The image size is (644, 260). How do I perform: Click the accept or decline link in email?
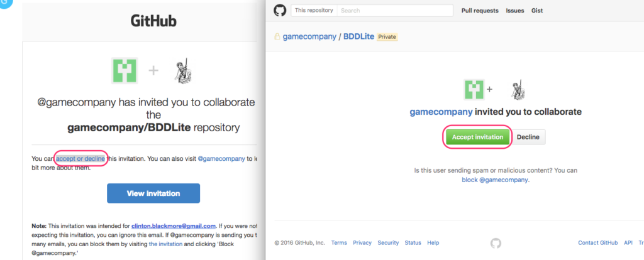(80, 159)
